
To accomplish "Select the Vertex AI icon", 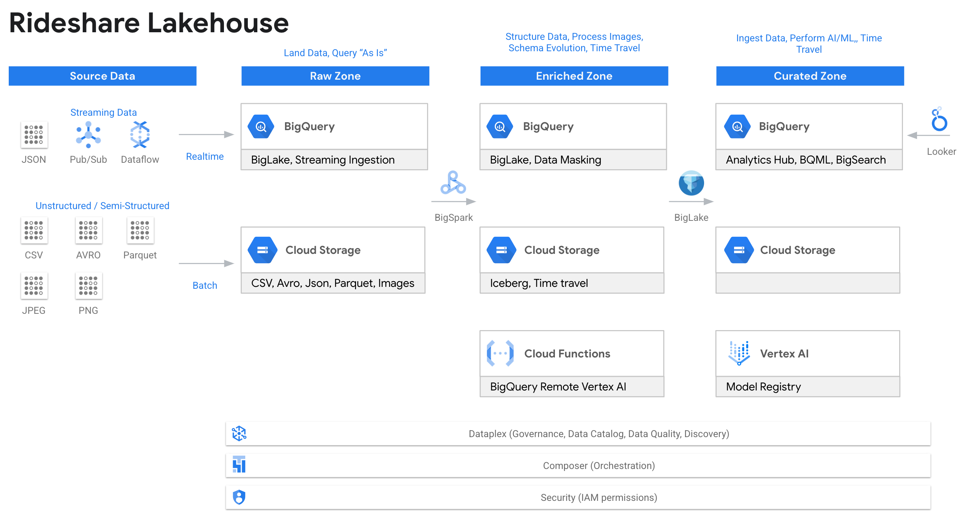I will (739, 353).
